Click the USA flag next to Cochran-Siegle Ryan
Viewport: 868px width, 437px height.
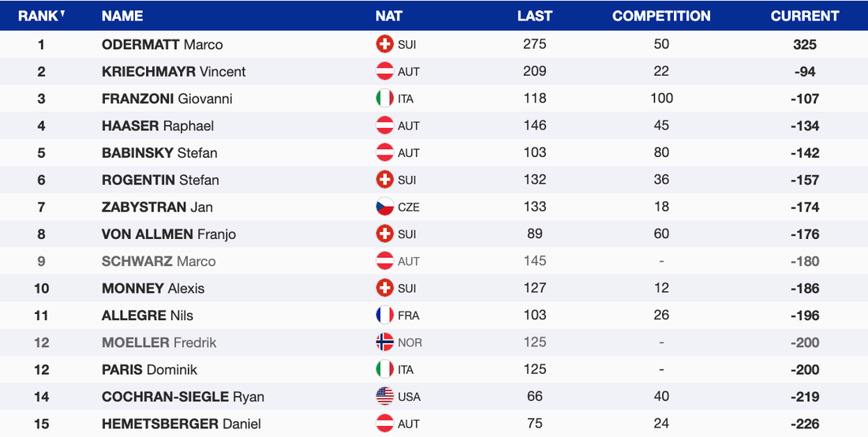click(x=385, y=397)
